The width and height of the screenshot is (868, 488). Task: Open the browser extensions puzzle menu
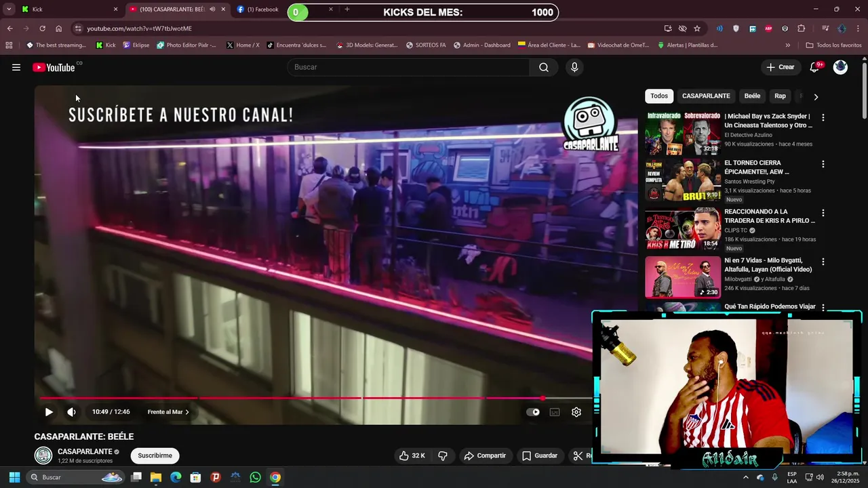[801, 28]
